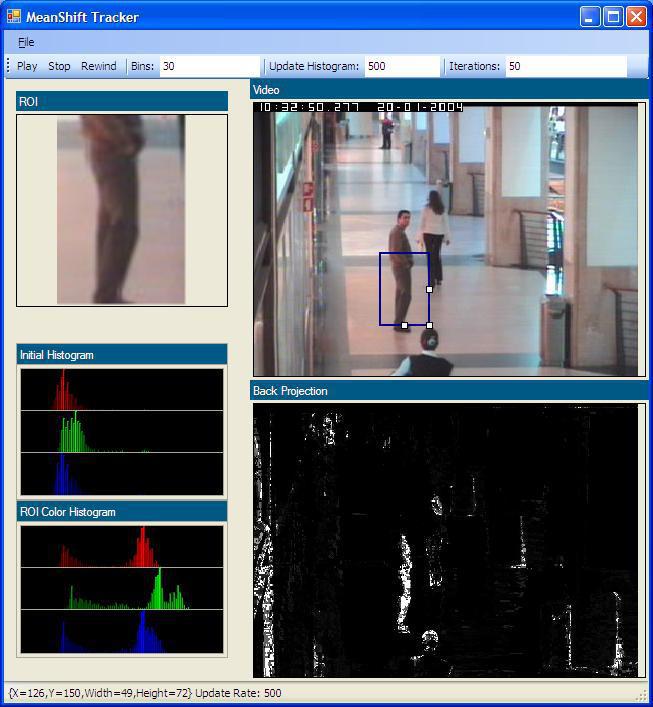Click the 'Update Histogram:' label
Image resolution: width=653 pixels, height=707 pixels.
click(314, 66)
